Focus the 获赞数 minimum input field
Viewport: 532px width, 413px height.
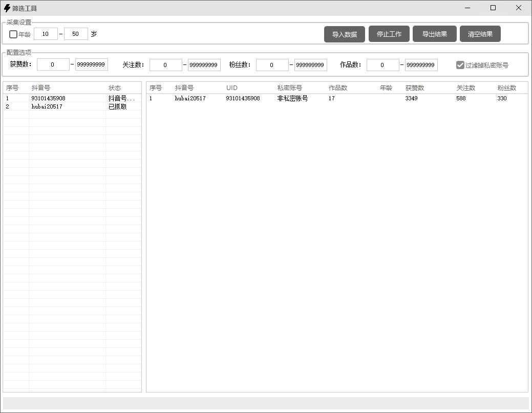tap(53, 64)
